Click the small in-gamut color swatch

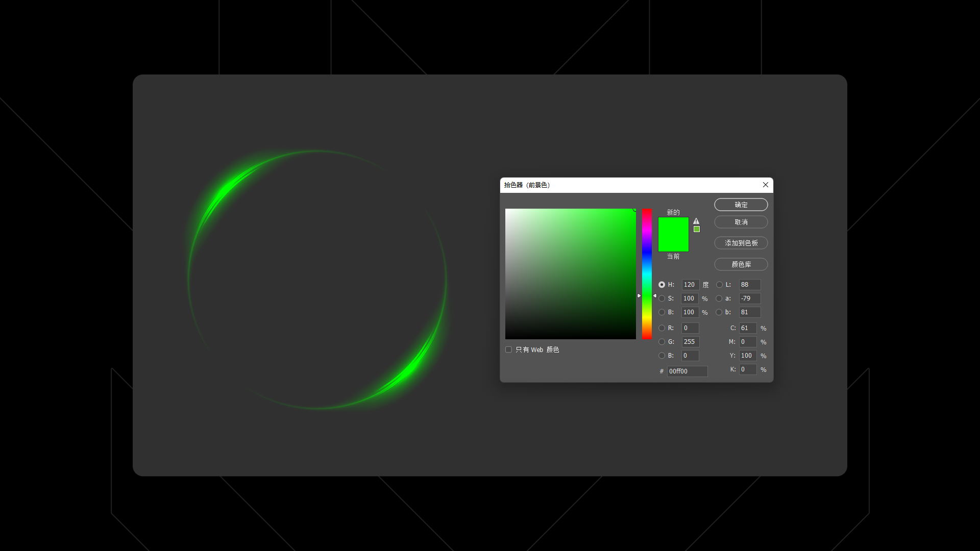(696, 229)
